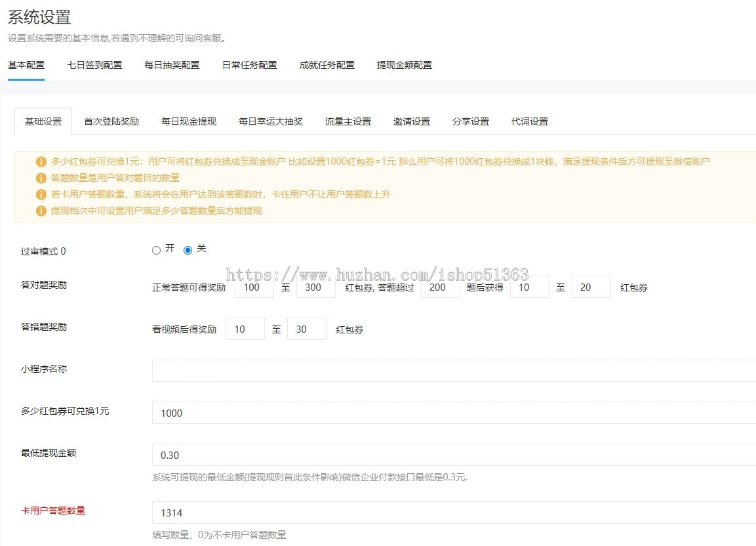
Task: Edit the 最低提现金额 field showing 0.30
Action: pos(454,455)
